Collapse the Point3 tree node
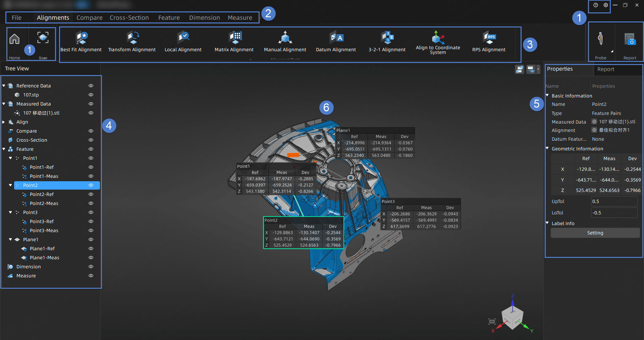The height and width of the screenshot is (340, 644). click(10, 212)
